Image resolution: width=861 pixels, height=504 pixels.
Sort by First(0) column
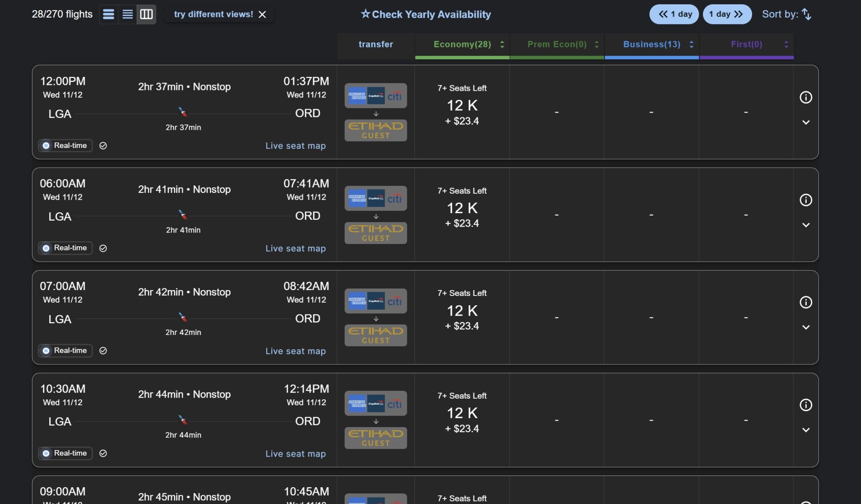(x=746, y=45)
